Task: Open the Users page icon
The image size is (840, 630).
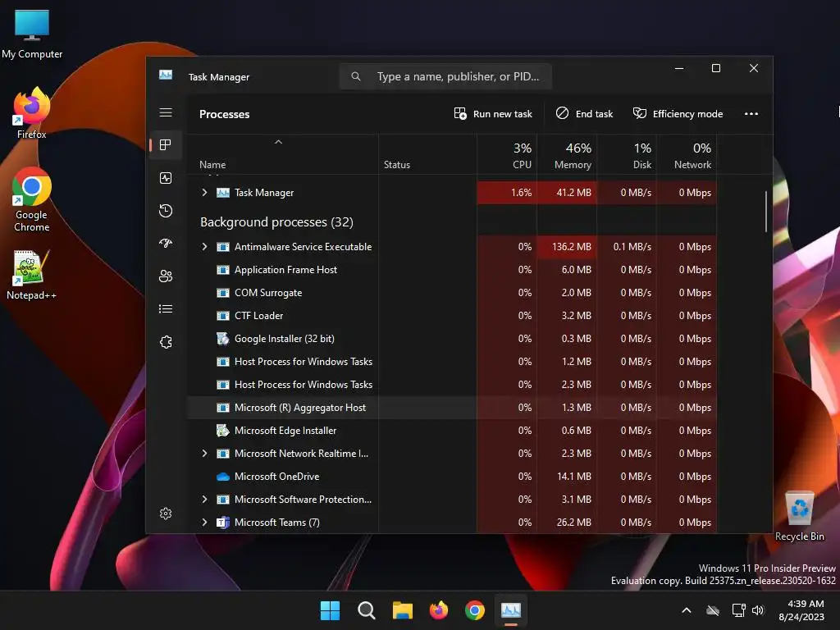Action: [x=166, y=276]
